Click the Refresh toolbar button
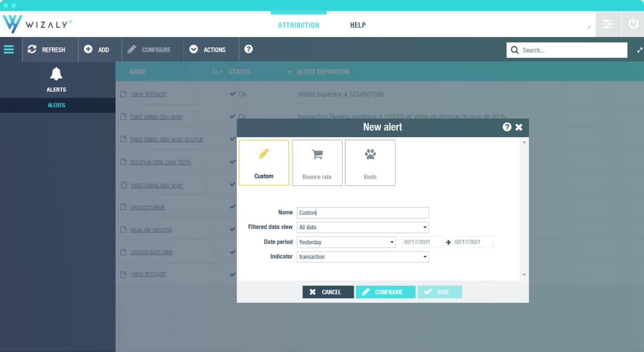This screenshot has width=644, height=352. click(50, 50)
